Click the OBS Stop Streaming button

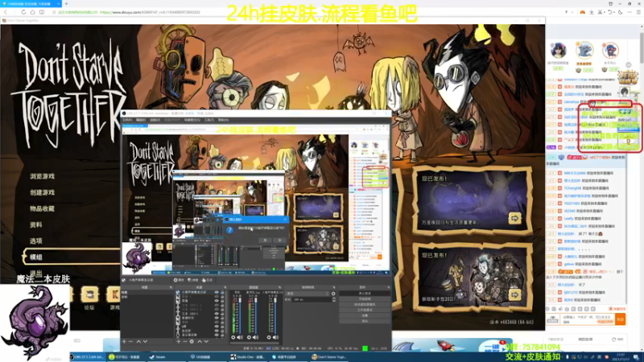click(365, 294)
